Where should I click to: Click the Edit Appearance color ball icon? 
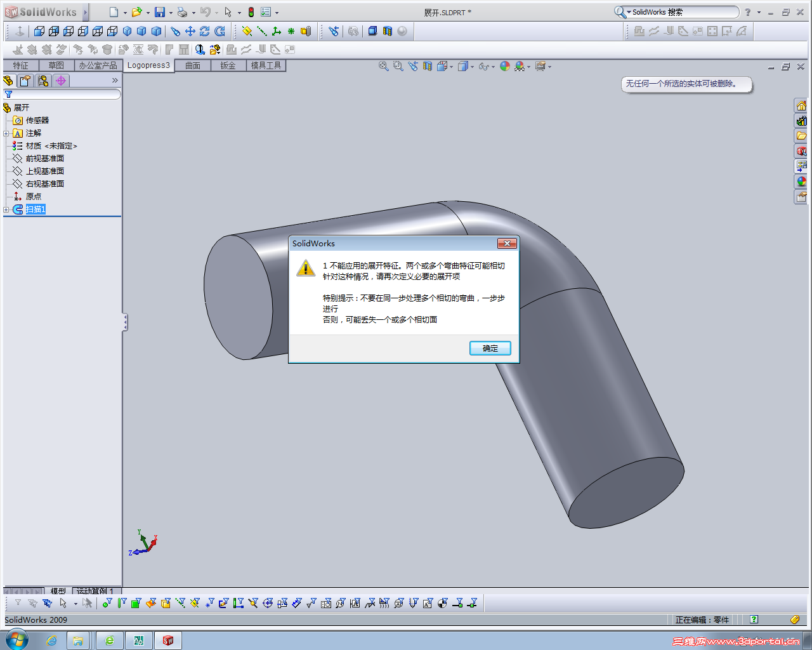pos(505,66)
